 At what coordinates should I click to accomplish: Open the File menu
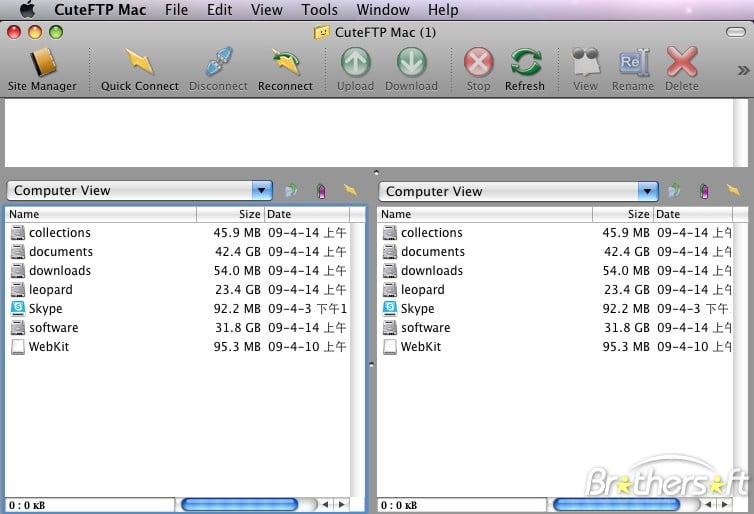176,10
